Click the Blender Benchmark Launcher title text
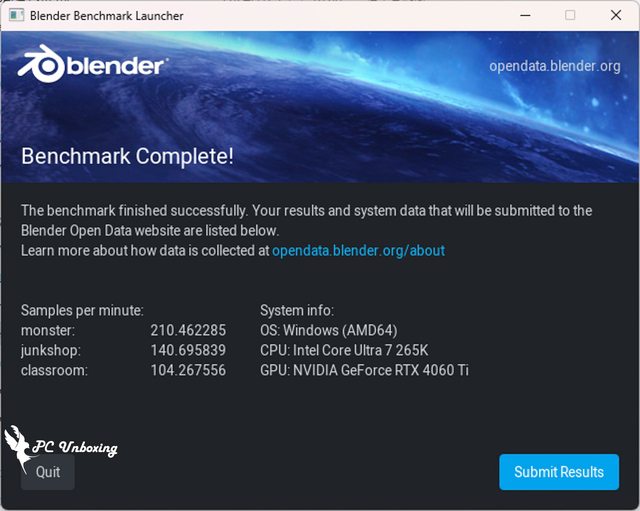Image resolution: width=640 pixels, height=511 pixels. tap(107, 16)
